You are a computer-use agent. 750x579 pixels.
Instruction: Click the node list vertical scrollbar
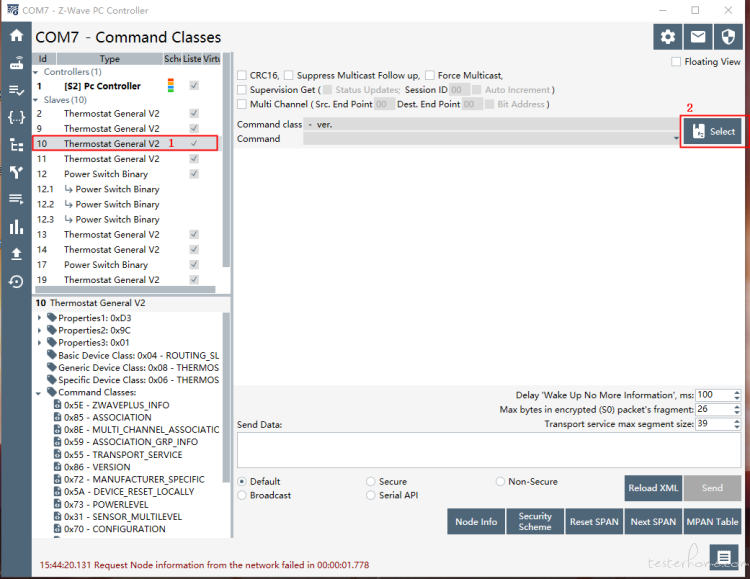coord(227,160)
